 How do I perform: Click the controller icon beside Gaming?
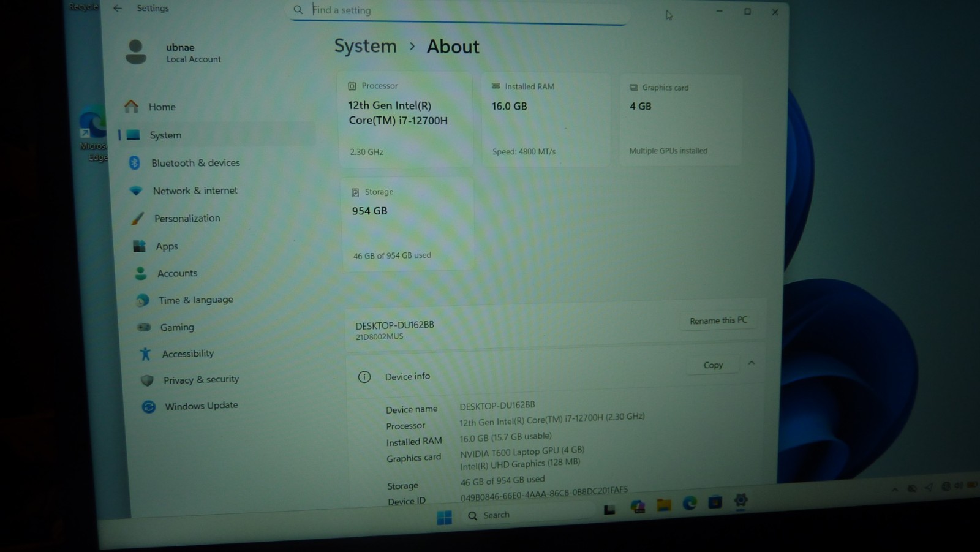(144, 327)
